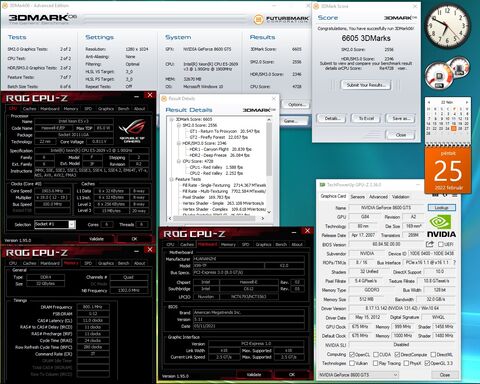
Task: Close the CPU-Z mainboard window with red X
Action: [307, 231]
